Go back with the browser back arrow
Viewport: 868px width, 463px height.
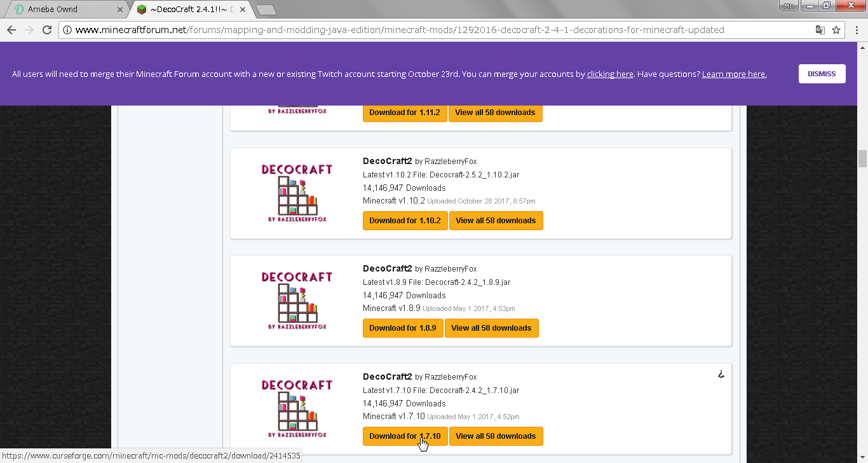11,30
